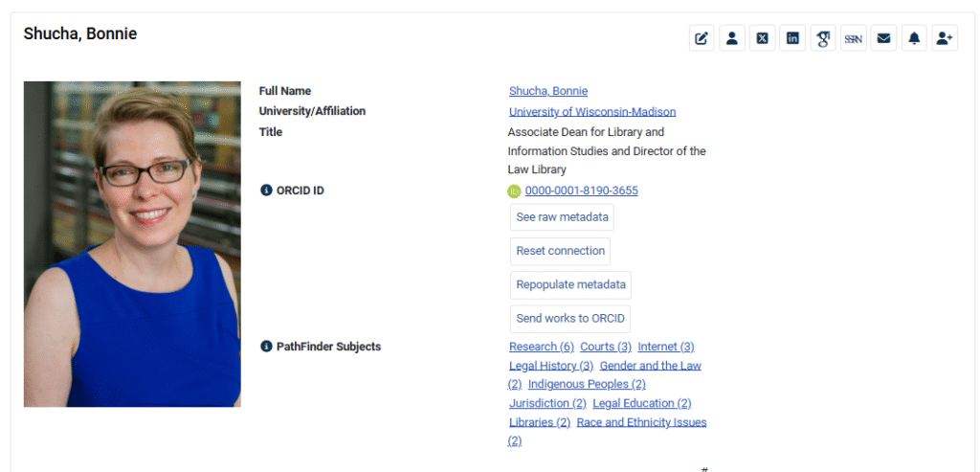The width and height of the screenshot is (980, 472).
Task: Open the SSRN author page icon
Action: (x=853, y=38)
